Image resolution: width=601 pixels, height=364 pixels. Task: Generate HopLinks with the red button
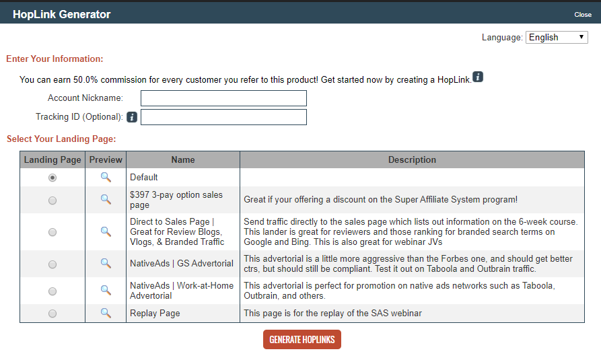pyautogui.click(x=302, y=340)
